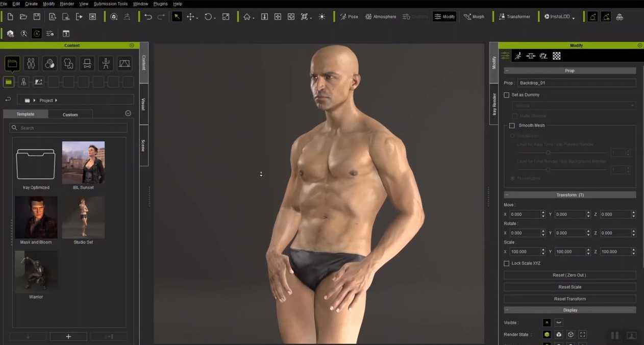This screenshot has width=644, height=345.
Task: Open the Submission Tools menu
Action: 110,4
